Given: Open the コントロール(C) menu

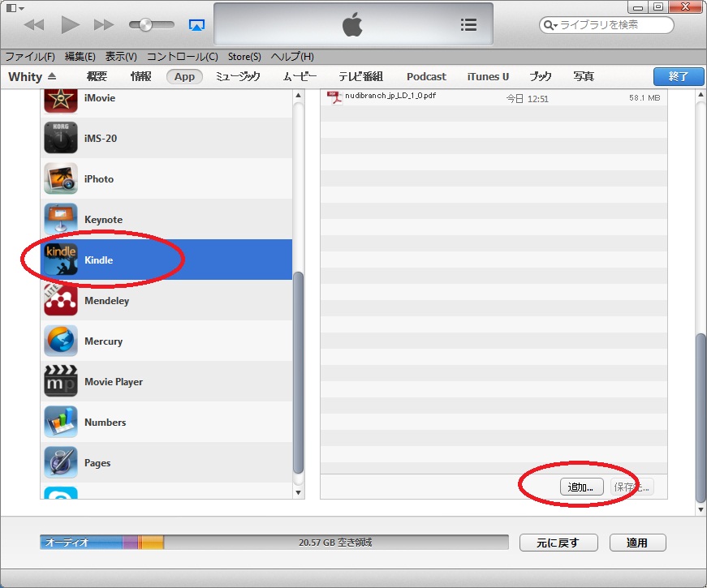Looking at the screenshot, I should coord(182,56).
